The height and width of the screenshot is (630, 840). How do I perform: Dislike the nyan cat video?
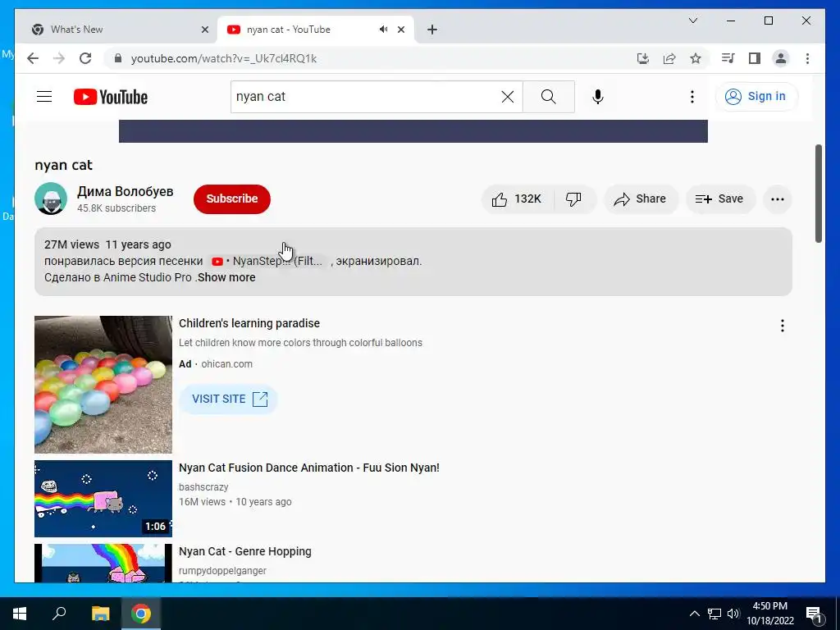point(574,199)
